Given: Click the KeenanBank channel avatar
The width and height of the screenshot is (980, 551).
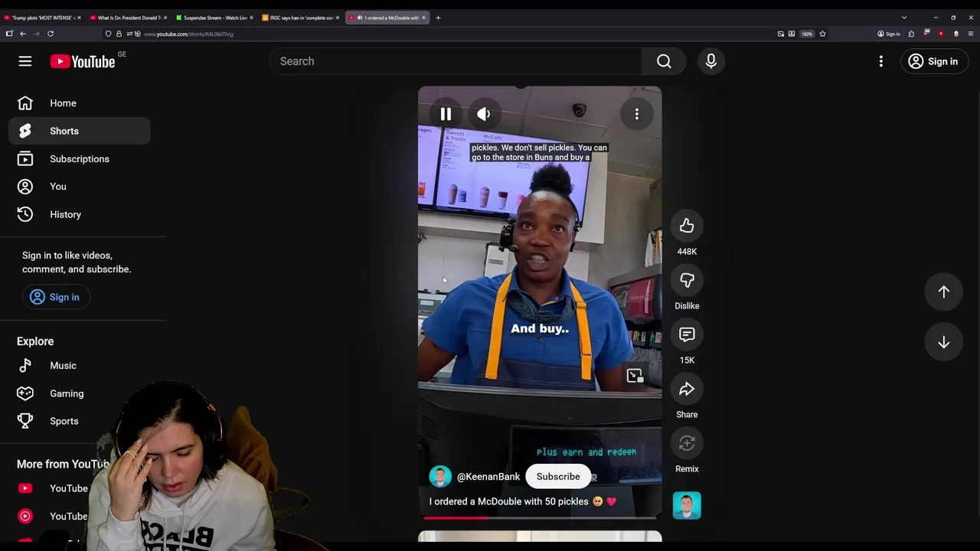Looking at the screenshot, I should click(x=440, y=477).
